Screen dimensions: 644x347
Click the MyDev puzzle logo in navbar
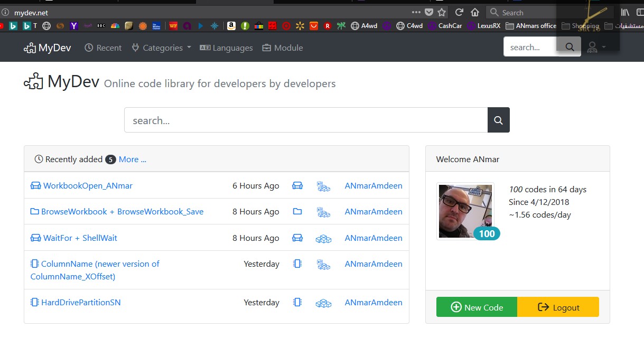point(47,48)
